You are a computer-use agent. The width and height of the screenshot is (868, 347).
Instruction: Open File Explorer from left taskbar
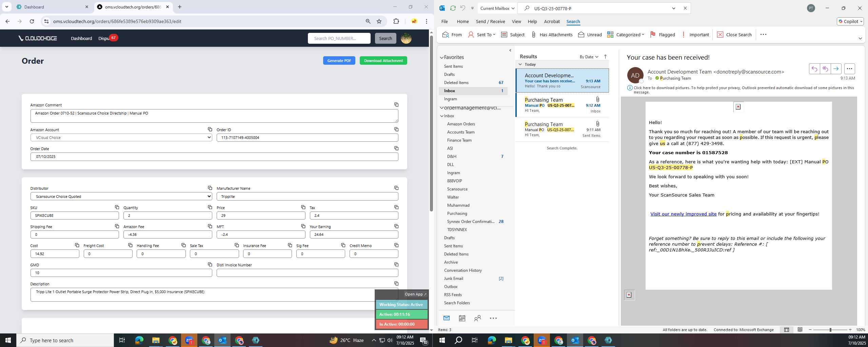point(156,340)
